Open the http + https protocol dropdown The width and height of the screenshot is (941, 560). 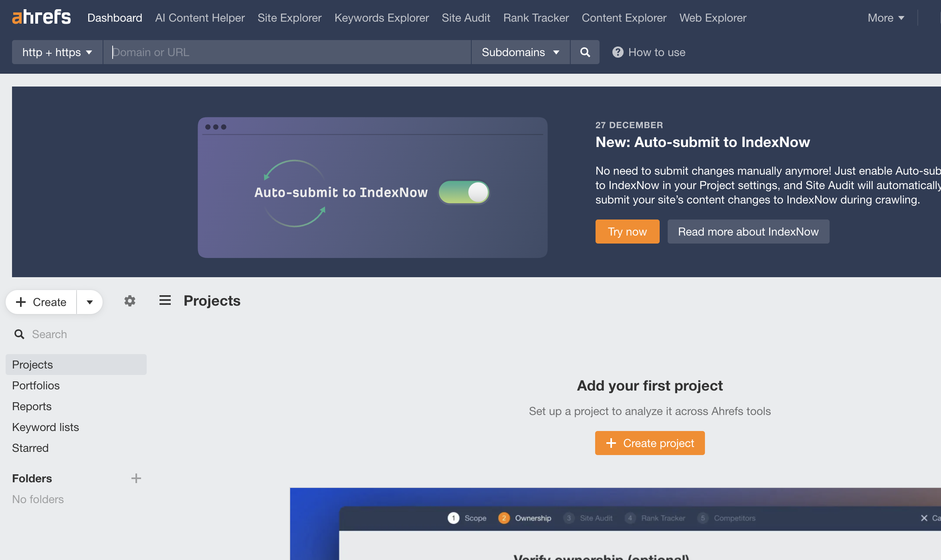[x=57, y=52]
